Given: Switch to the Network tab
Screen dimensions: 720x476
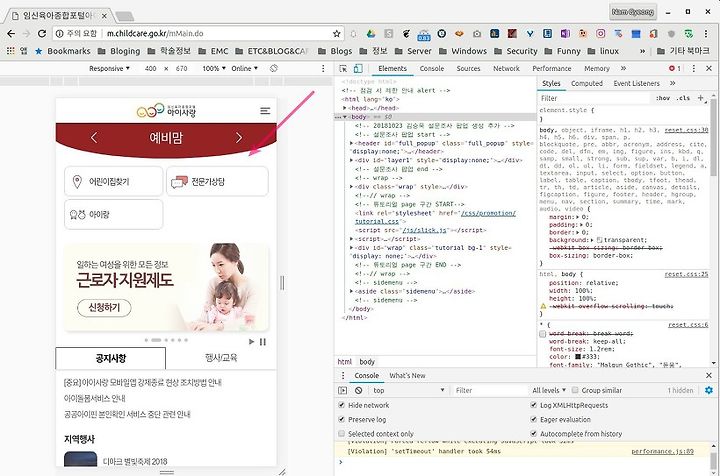Looking at the screenshot, I should (506, 68).
